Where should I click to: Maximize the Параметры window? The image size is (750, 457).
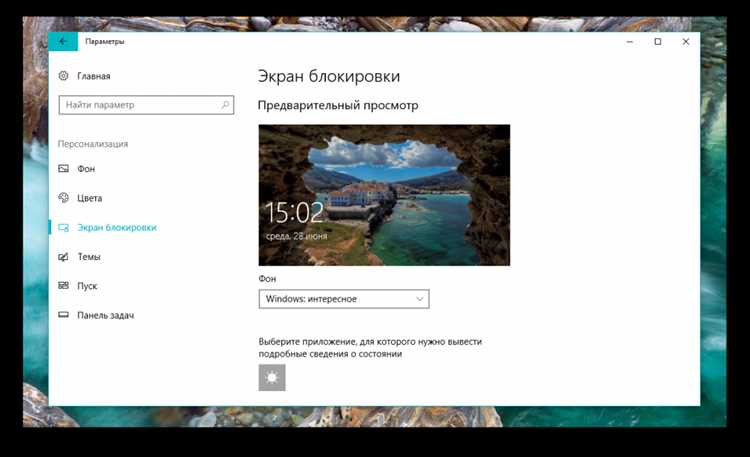(658, 42)
